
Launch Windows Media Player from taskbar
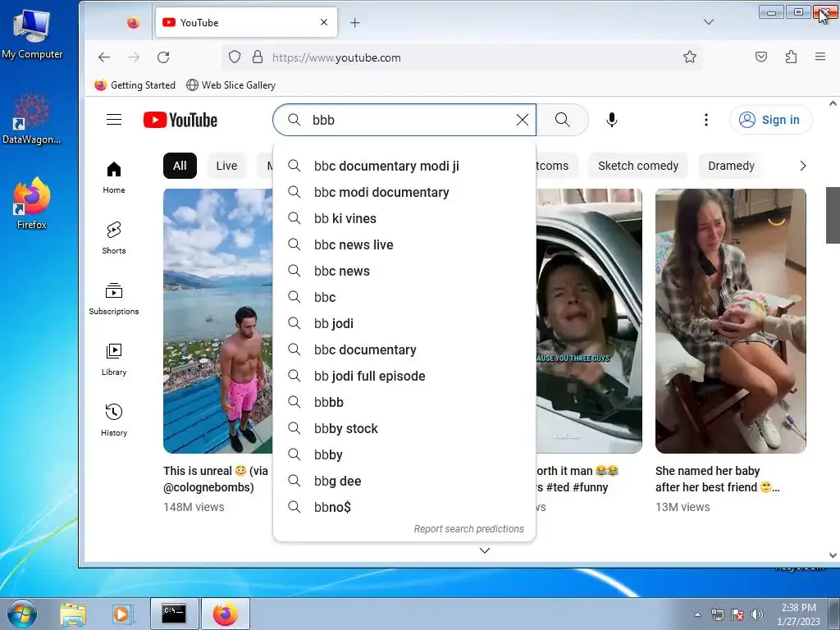tap(121, 614)
